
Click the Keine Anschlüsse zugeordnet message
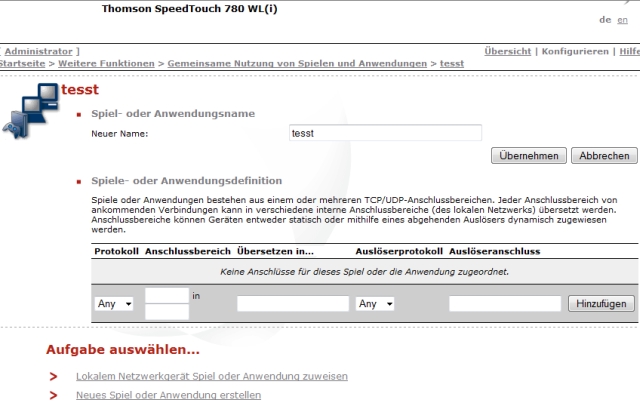click(x=364, y=272)
